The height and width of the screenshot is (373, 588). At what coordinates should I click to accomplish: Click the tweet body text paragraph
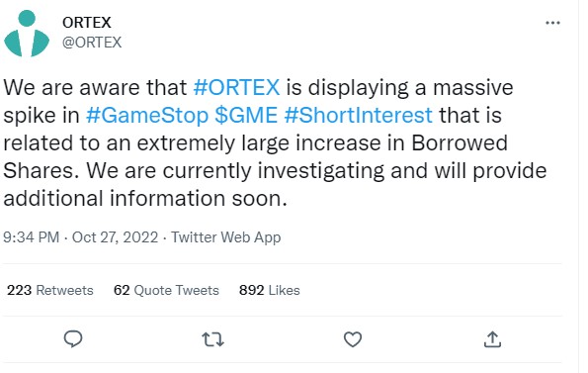[x=275, y=142]
